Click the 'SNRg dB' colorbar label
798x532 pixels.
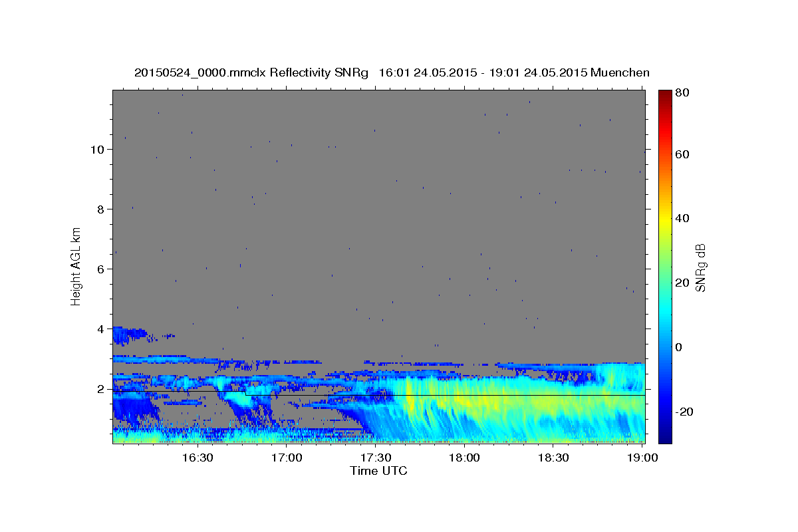[x=700, y=268]
